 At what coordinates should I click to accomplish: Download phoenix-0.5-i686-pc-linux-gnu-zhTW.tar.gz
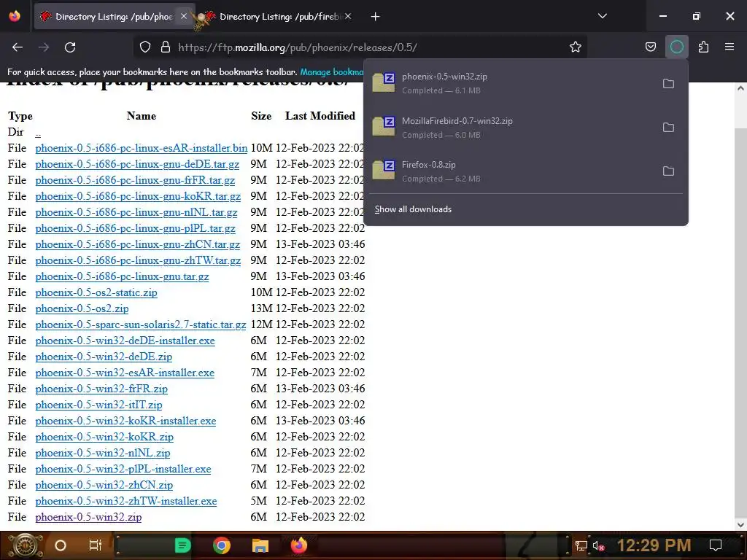(x=138, y=260)
